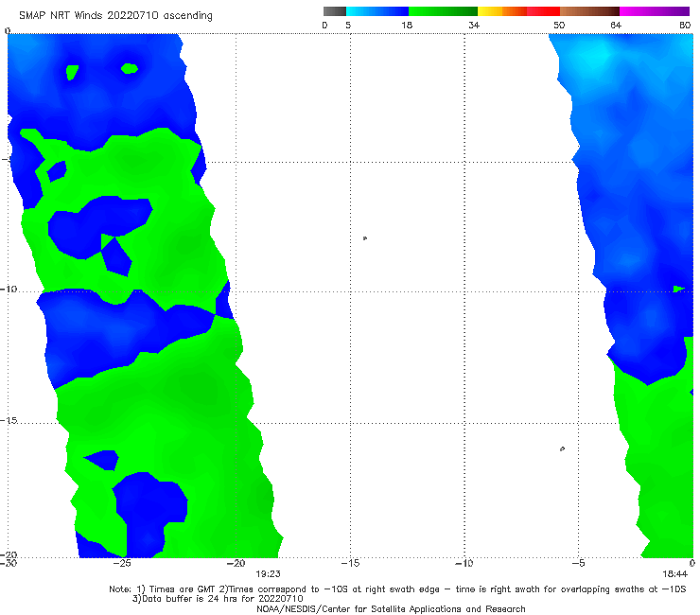Click the 18 label under the color bar

(x=407, y=26)
